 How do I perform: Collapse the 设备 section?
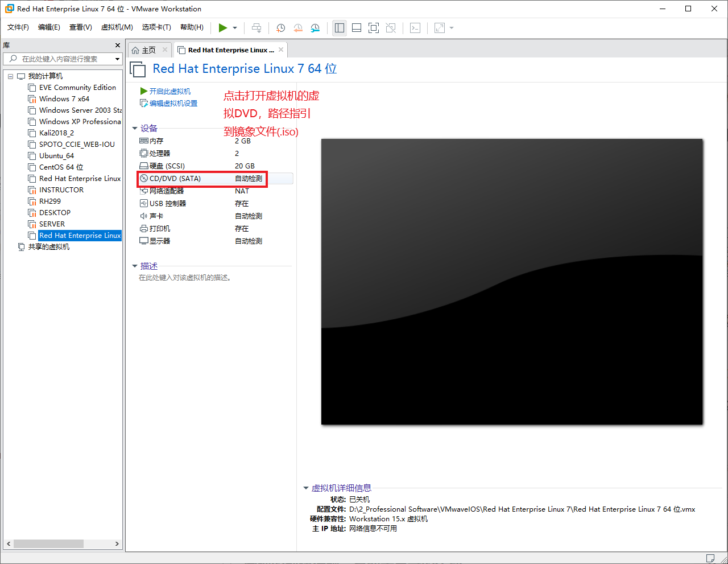click(135, 129)
